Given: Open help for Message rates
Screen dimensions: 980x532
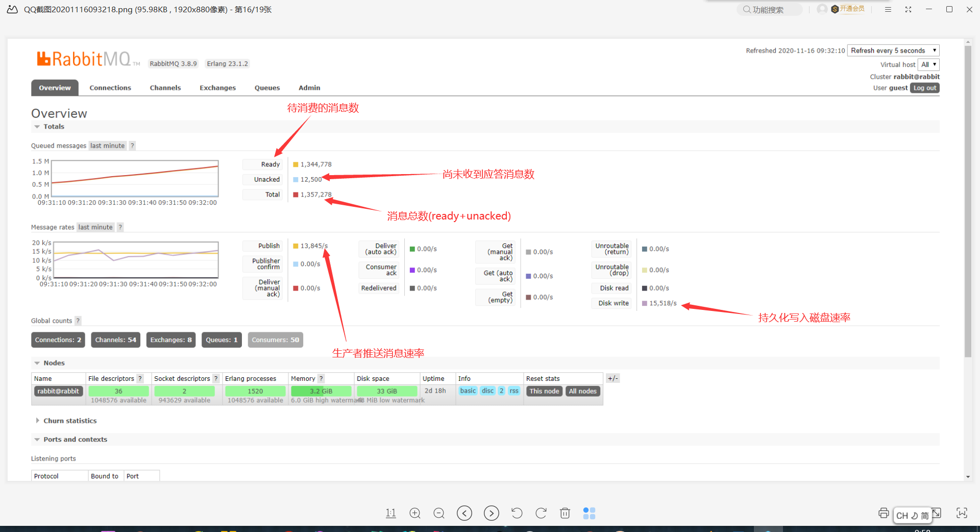Looking at the screenshot, I should click(120, 227).
